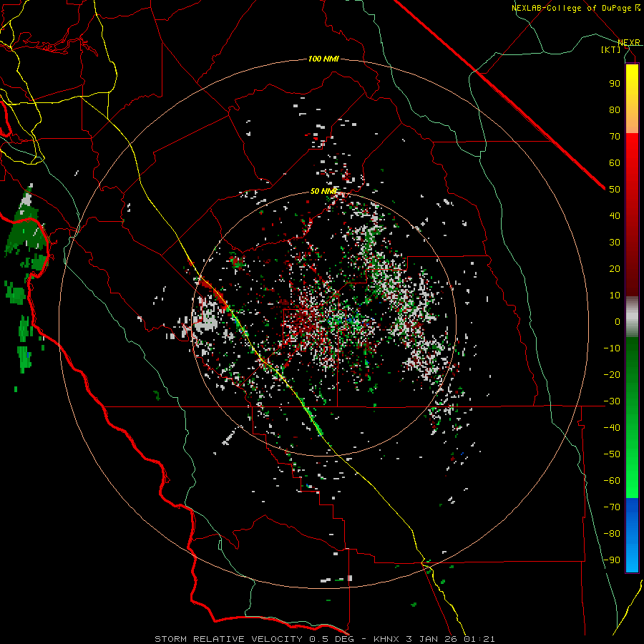Click the STORM RELATIVE VELOCITY caption text
The width and height of the screenshot is (644, 644).
[x=324, y=639]
